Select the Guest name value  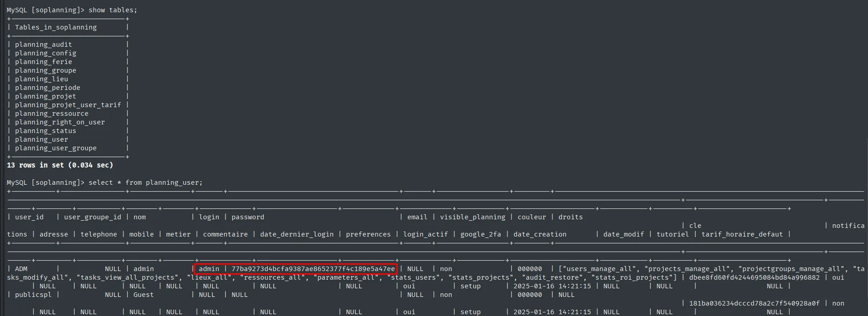click(x=143, y=295)
